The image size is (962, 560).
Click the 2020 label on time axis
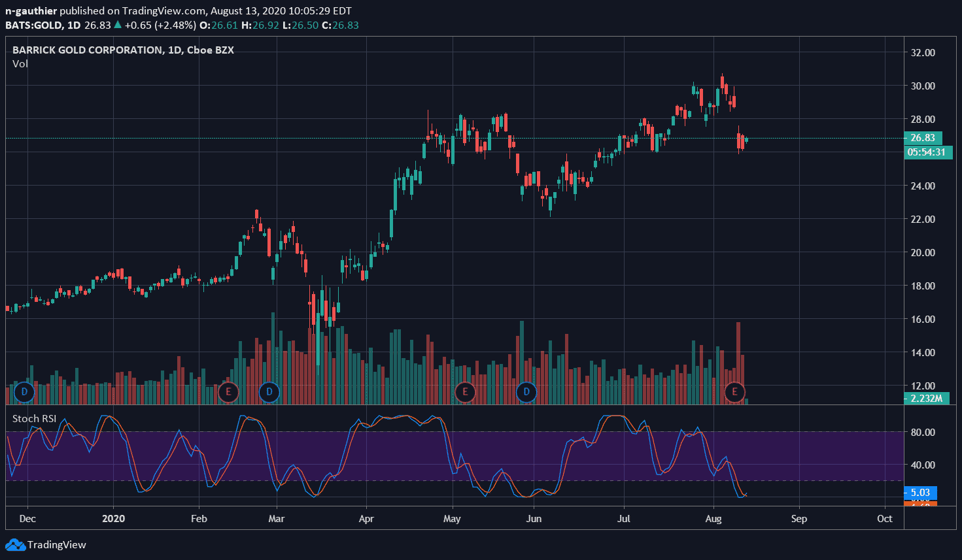pyautogui.click(x=113, y=519)
